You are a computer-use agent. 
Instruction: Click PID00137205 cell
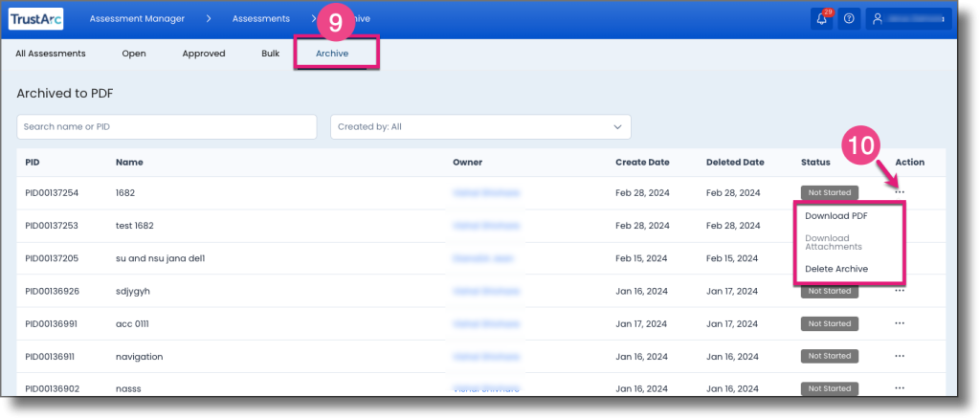(52, 258)
